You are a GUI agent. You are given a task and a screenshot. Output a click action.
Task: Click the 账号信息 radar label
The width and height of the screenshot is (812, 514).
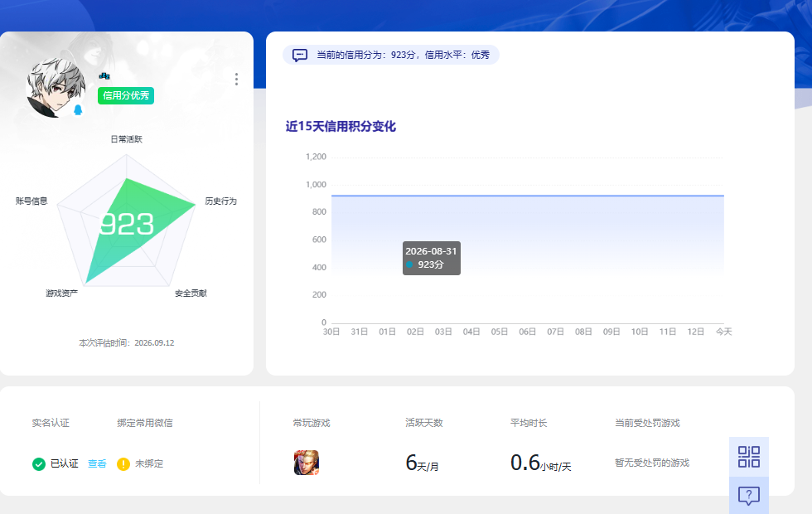31,201
